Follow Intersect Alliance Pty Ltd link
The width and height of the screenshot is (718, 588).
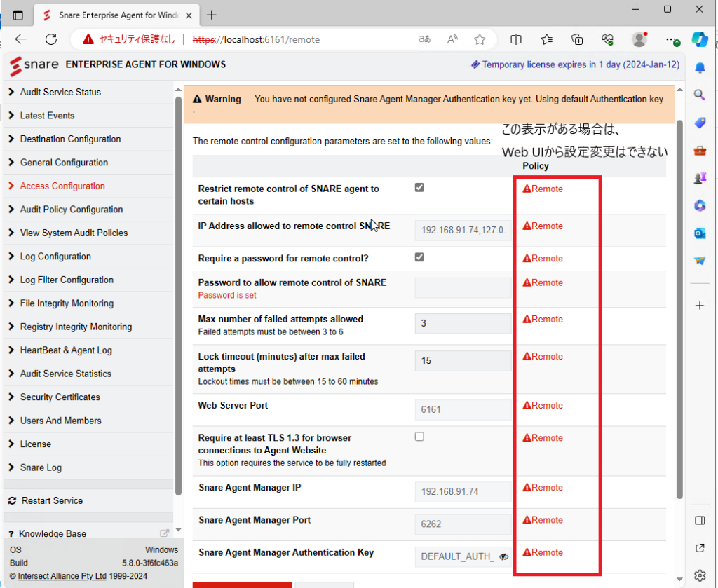pyautogui.click(x=62, y=576)
